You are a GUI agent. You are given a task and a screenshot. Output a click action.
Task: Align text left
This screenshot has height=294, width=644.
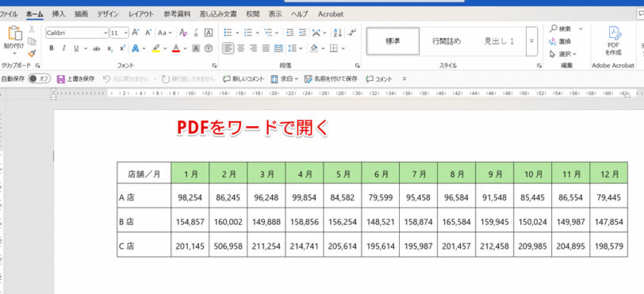click(228, 48)
